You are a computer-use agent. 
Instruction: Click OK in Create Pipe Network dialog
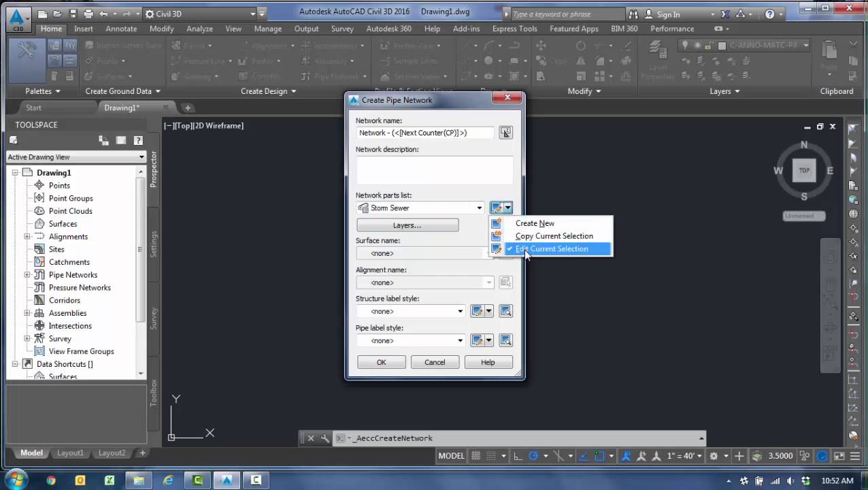(x=381, y=362)
